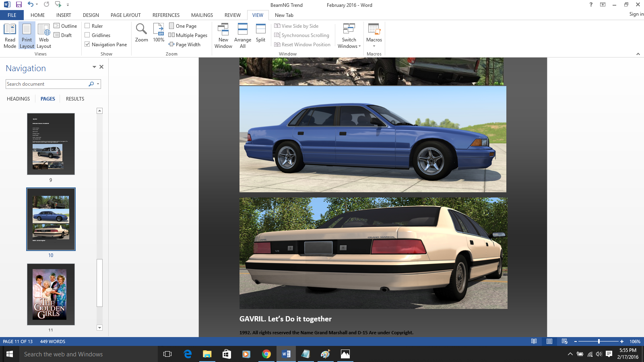Click the Multiple Pages button
The width and height of the screenshot is (644, 362).
[x=188, y=35]
